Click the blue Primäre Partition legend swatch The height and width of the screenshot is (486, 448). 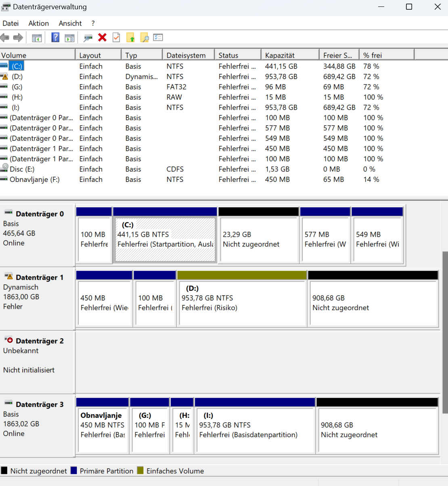point(74,471)
